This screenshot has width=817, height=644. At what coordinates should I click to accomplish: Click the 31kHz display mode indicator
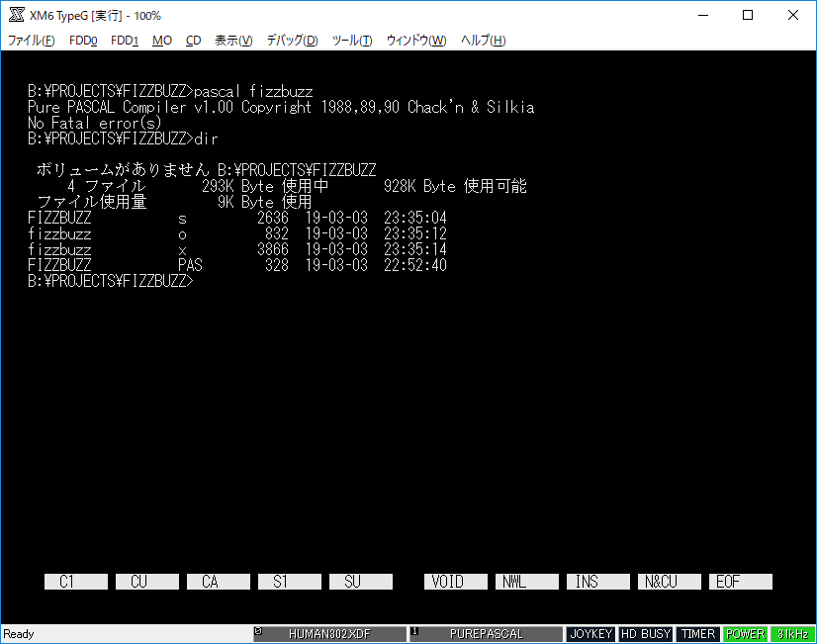pos(792,634)
